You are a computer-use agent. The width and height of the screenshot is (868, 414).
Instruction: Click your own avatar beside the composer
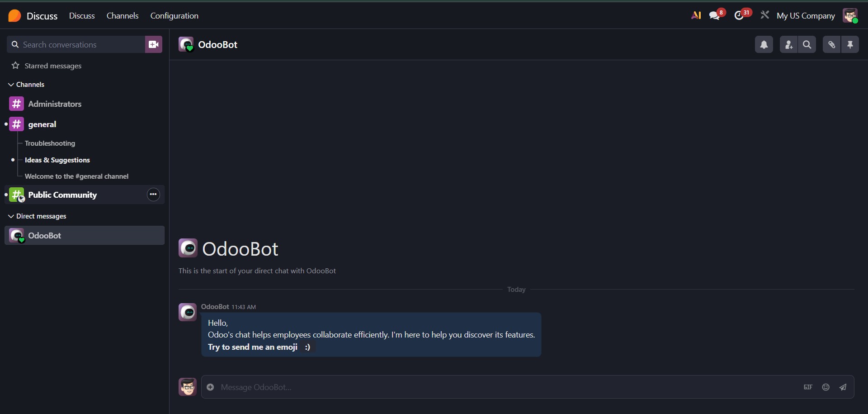(x=188, y=387)
